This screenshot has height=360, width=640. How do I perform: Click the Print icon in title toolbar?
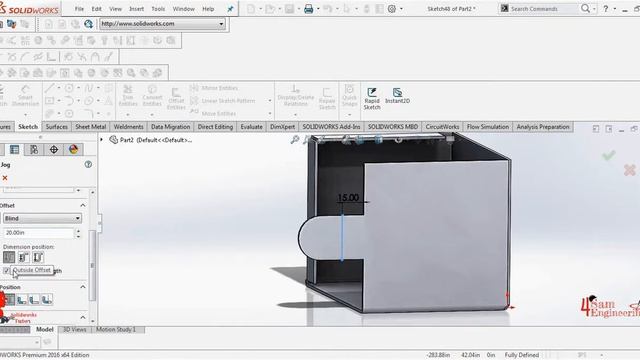309,9
